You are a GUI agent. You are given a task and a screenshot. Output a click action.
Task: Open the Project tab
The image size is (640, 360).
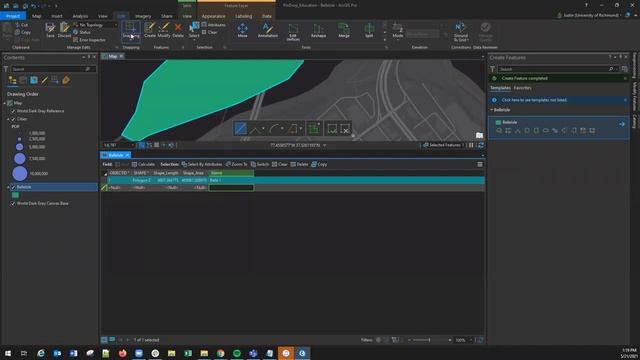click(13, 16)
